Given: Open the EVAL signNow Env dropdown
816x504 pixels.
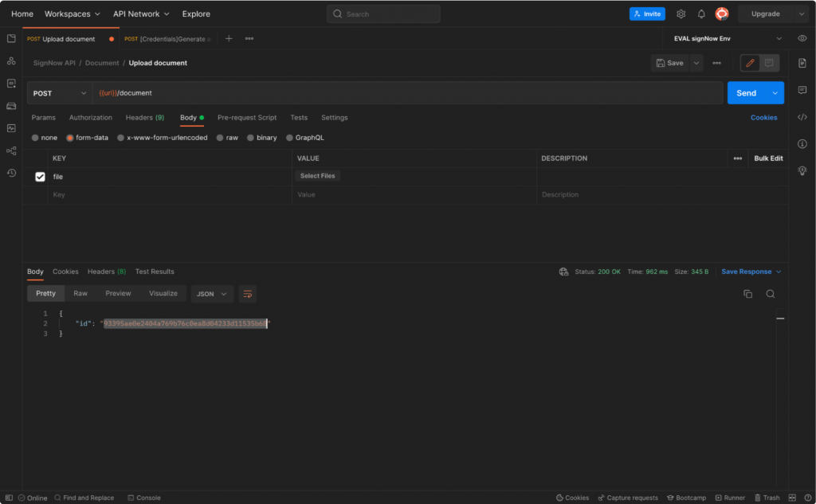Looking at the screenshot, I should point(725,38).
